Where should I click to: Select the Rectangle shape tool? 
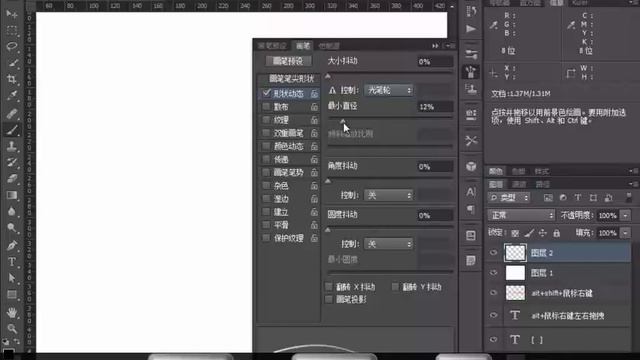point(12,295)
